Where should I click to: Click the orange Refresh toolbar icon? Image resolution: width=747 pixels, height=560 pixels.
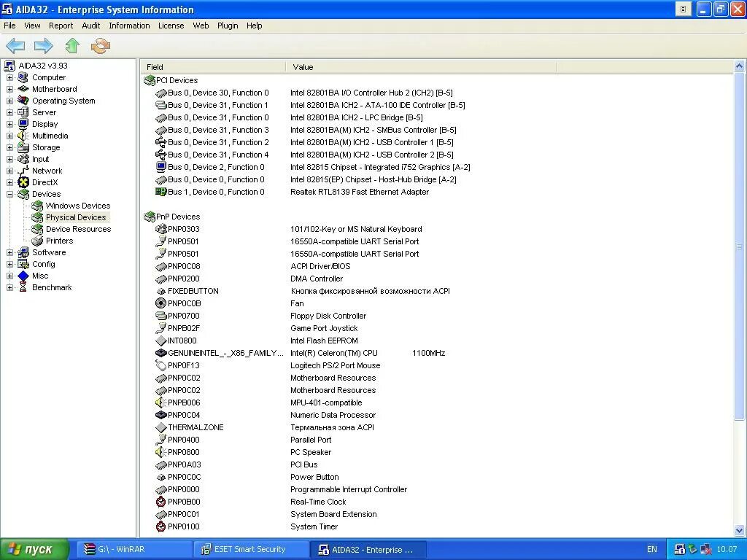(x=101, y=46)
